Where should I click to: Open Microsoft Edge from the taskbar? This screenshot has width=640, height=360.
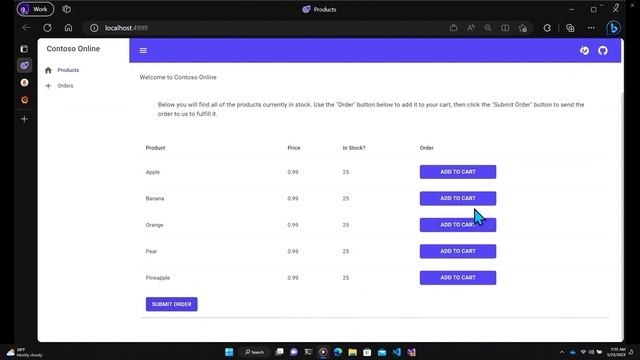[x=338, y=352]
